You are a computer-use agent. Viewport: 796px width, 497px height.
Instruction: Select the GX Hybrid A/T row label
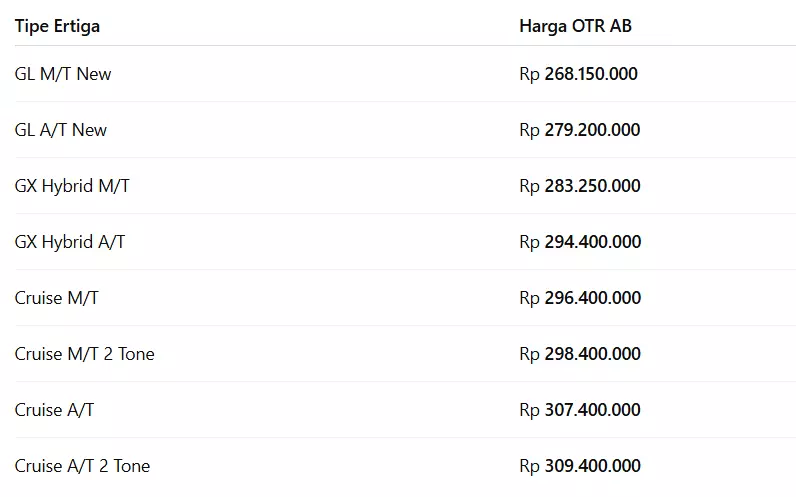point(70,242)
